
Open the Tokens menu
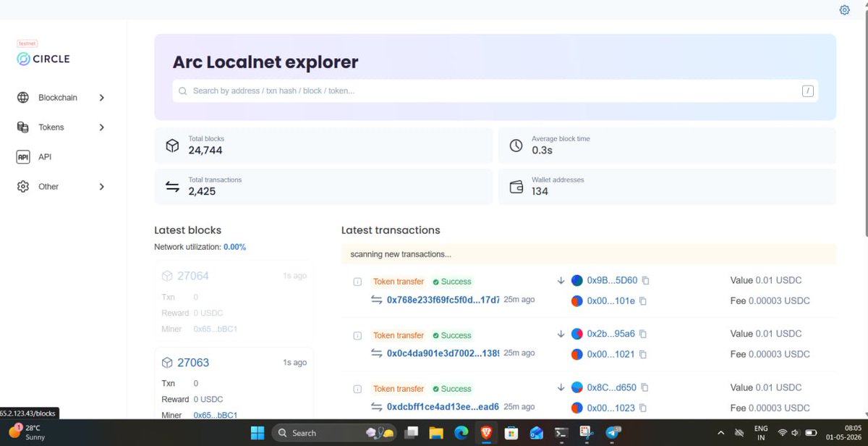[x=62, y=127]
